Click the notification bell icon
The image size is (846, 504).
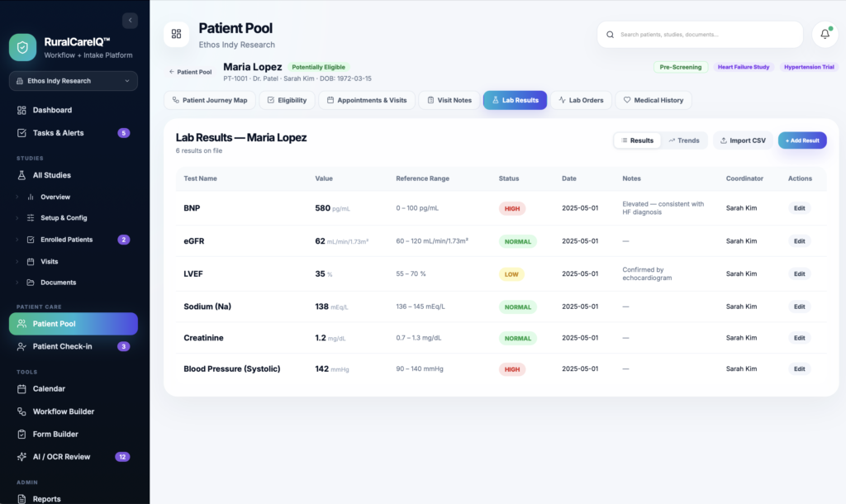pos(825,35)
